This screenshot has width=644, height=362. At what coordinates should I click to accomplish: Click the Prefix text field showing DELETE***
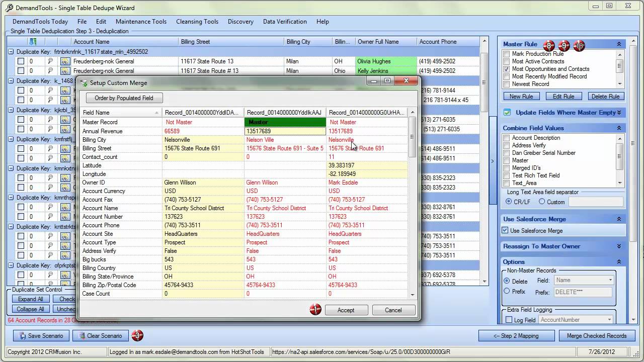click(583, 292)
